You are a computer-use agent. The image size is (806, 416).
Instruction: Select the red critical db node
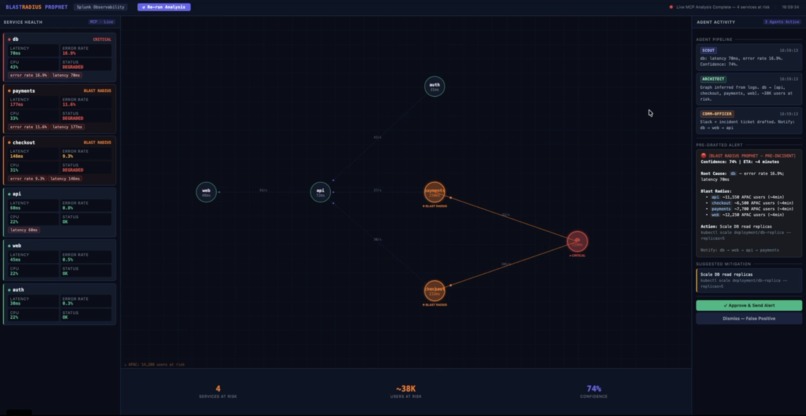click(x=577, y=241)
